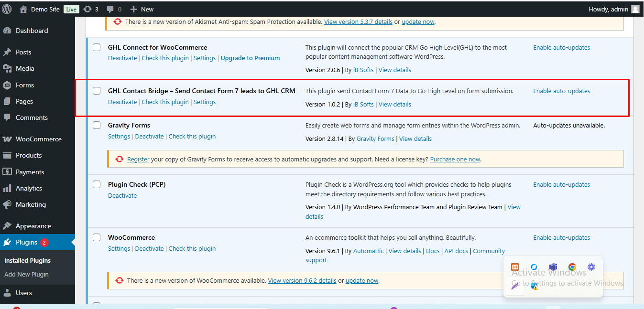This screenshot has width=644, height=309.
Task: Open Settings for GHL Contact Bridge
Action: [x=205, y=102]
